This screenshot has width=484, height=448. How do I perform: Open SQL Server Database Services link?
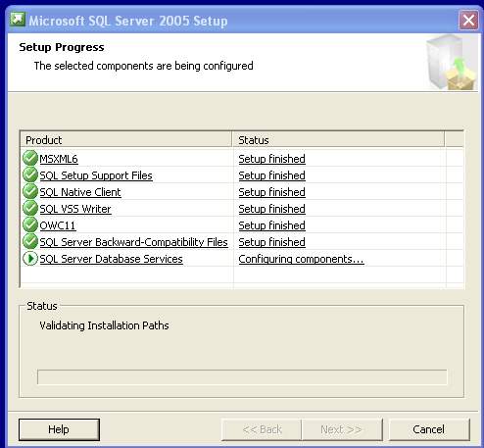(111, 259)
